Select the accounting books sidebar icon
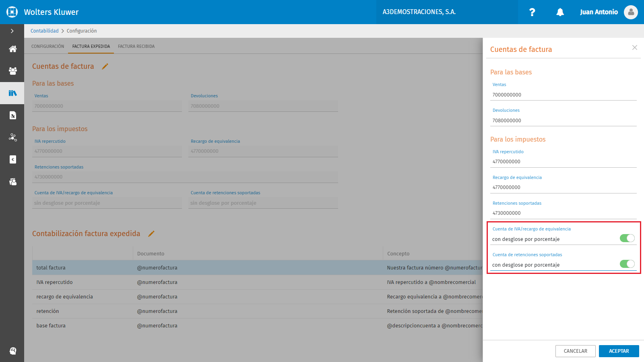 tap(13, 93)
